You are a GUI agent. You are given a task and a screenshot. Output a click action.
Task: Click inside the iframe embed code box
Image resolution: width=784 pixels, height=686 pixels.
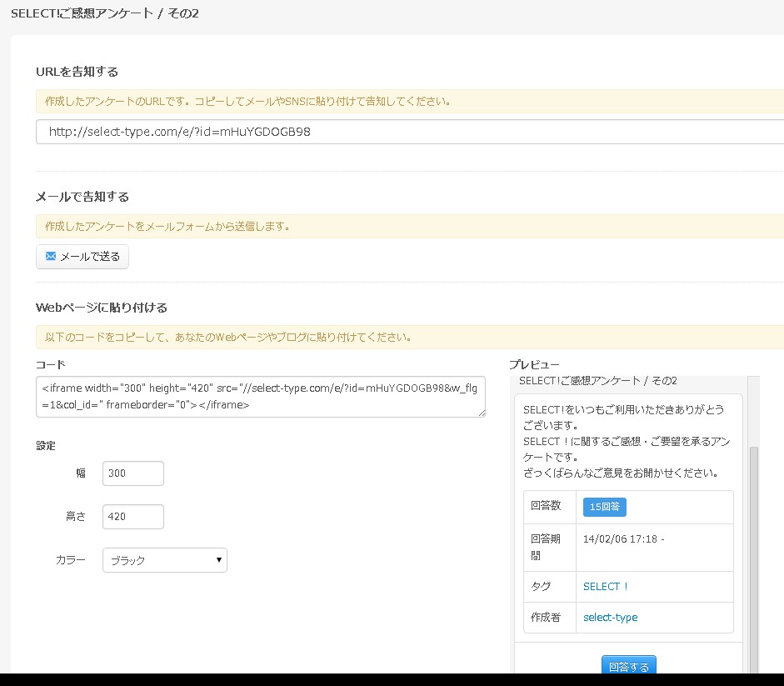coord(261,397)
